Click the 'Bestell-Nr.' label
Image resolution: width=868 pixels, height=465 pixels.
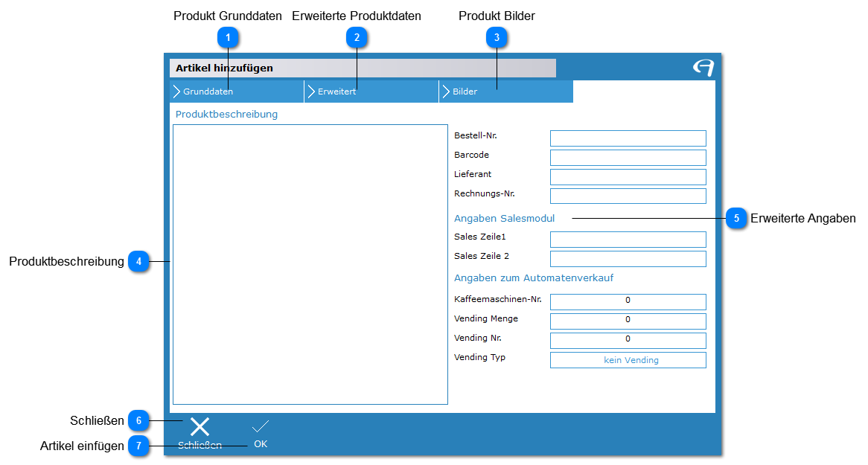(x=476, y=135)
